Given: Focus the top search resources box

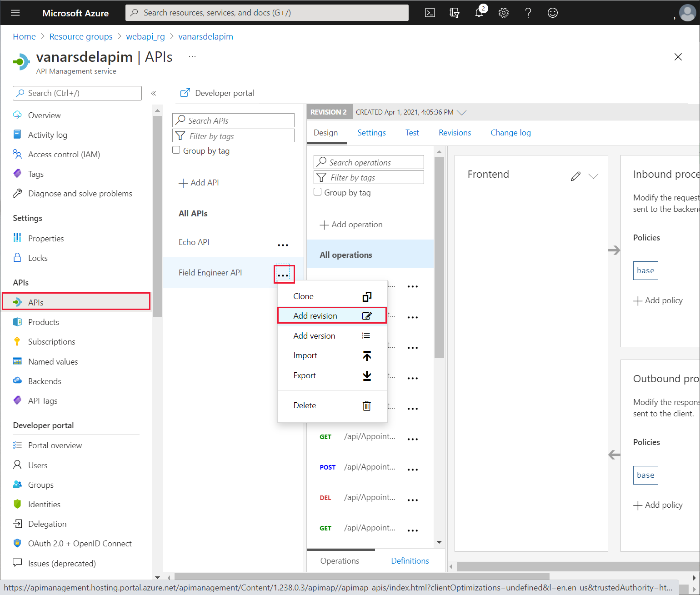Looking at the screenshot, I should (x=267, y=13).
